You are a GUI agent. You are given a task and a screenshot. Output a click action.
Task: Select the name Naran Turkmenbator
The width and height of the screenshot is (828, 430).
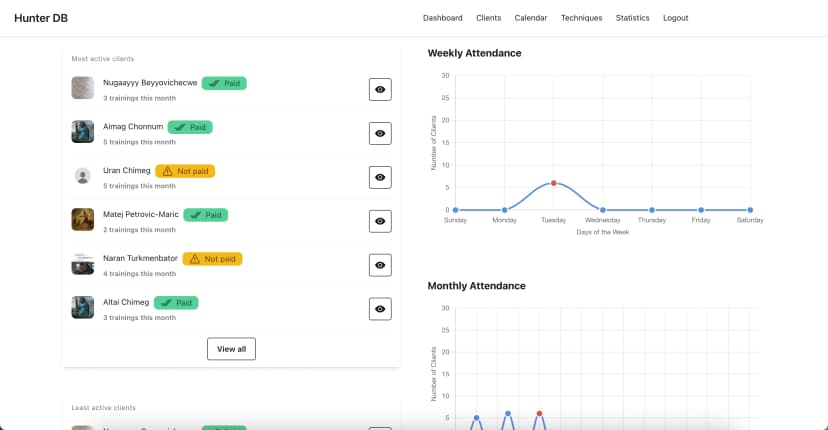(140, 258)
